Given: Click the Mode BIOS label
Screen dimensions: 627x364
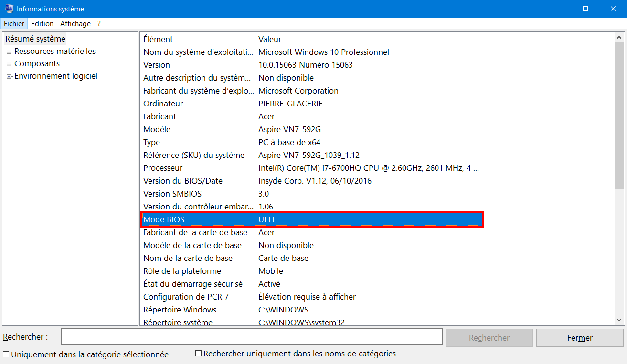Looking at the screenshot, I should coord(164,219).
